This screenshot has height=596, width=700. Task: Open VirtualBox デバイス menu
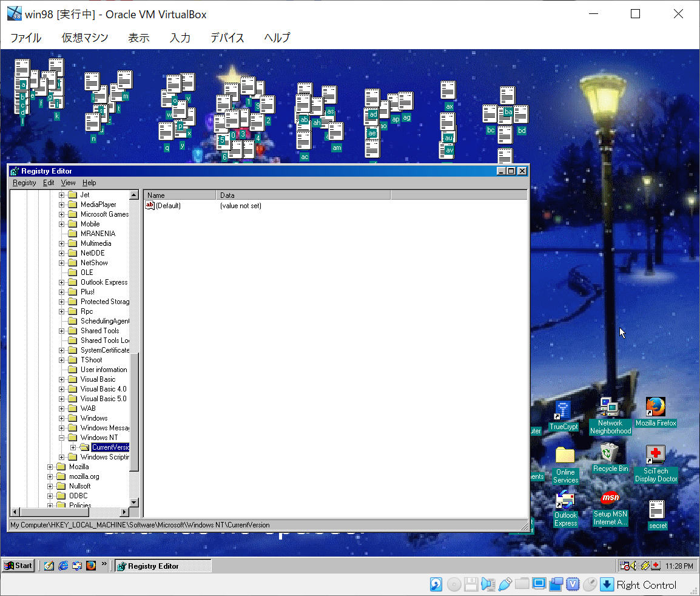[227, 38]
